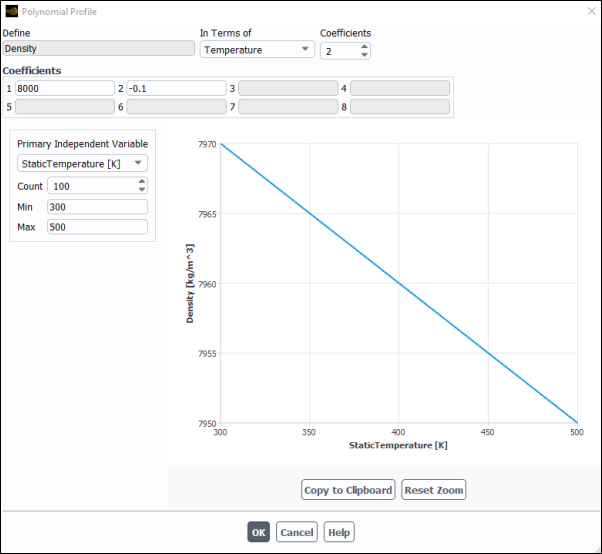Decrease the Coefficients count with down arrow
The height and width of the screenshot is (554, 602).
364,54
